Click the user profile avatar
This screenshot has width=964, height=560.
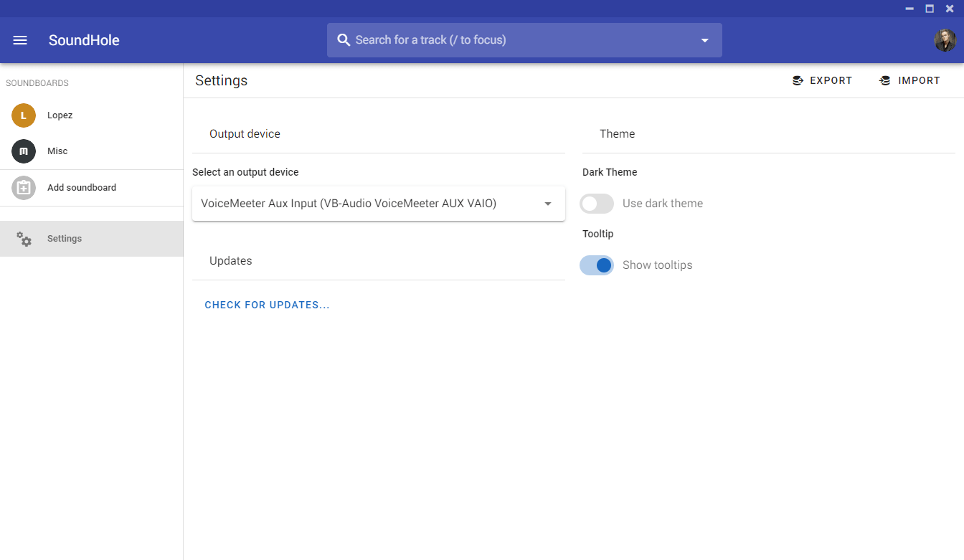tap(945, 40)
